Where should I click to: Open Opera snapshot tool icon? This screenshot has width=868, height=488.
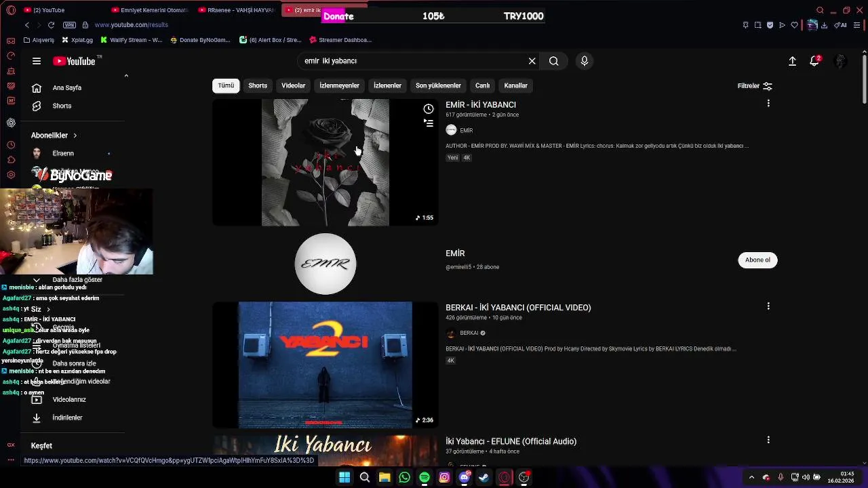757,25
